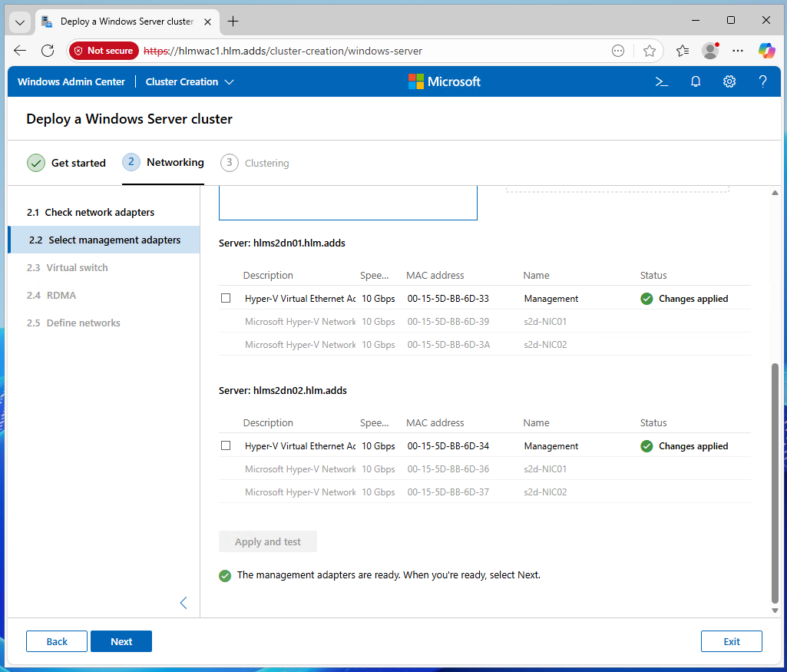Click the browser refresh button

point(48,51)
